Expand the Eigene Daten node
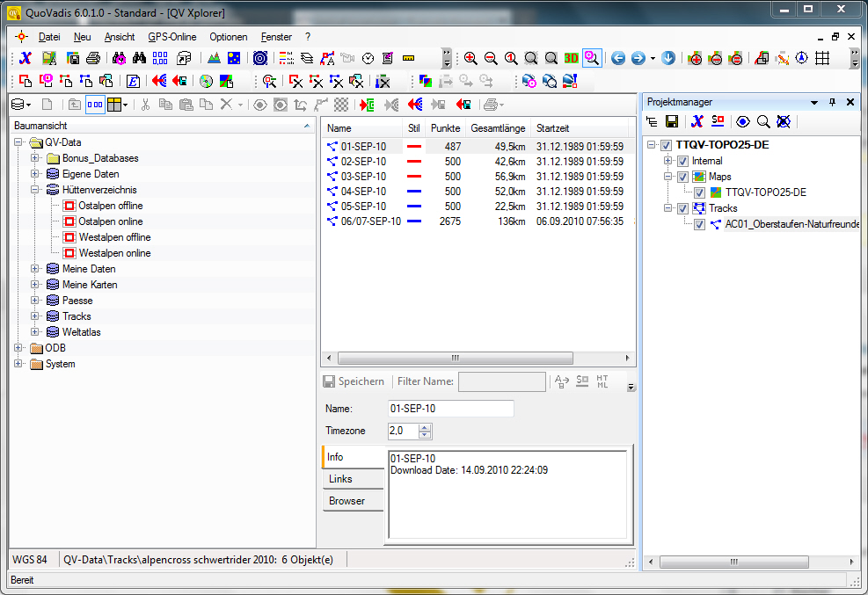The image size is (868, 595). click(35, 174)
